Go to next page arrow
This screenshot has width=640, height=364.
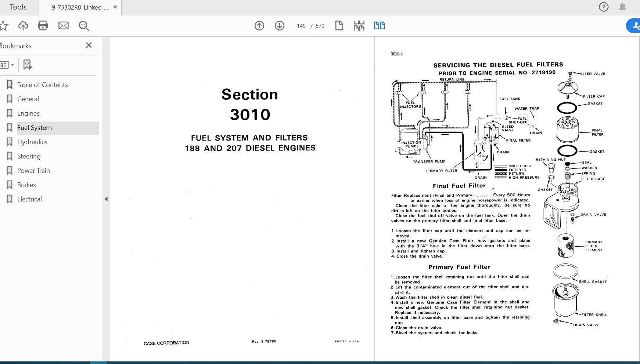(x=280, y=26)
